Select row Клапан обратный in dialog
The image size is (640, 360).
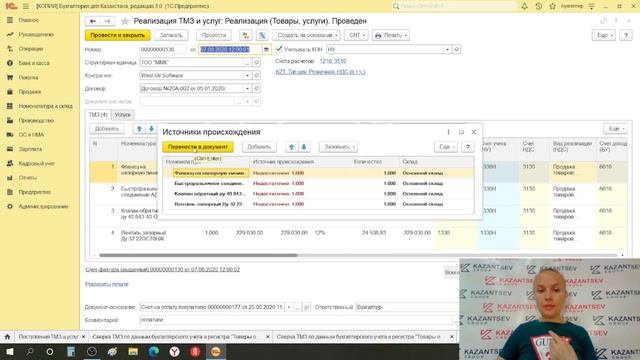318,194
